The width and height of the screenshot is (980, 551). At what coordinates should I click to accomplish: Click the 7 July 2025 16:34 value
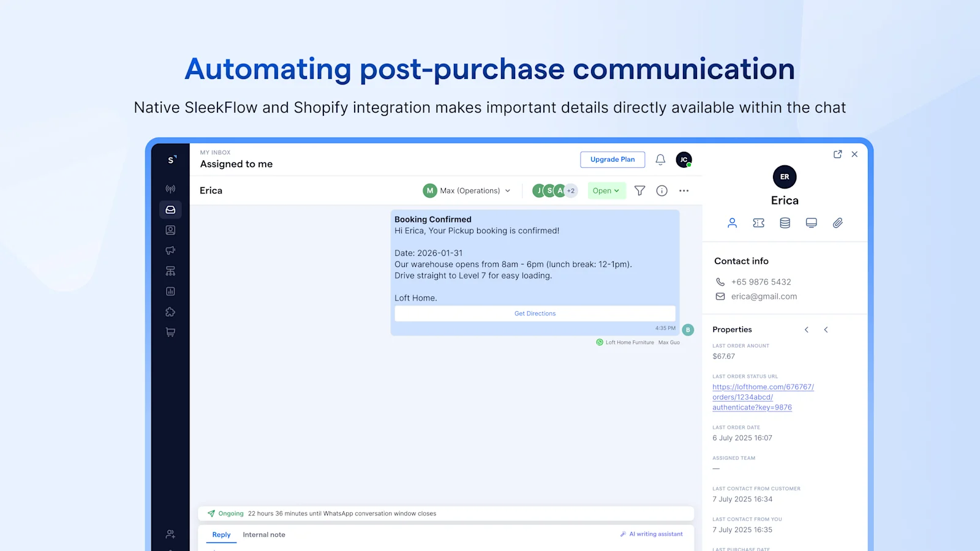click(742, 500)
